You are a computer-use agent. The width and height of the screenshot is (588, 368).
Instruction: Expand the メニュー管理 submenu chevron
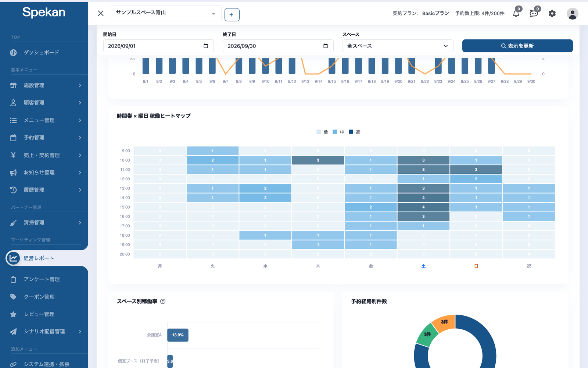(x=80, y=120)
